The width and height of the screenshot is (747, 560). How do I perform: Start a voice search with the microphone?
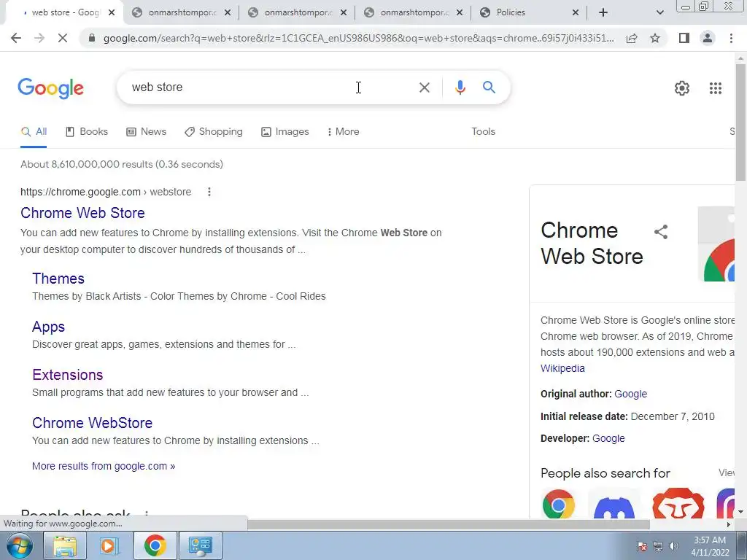tap(460, 87)
